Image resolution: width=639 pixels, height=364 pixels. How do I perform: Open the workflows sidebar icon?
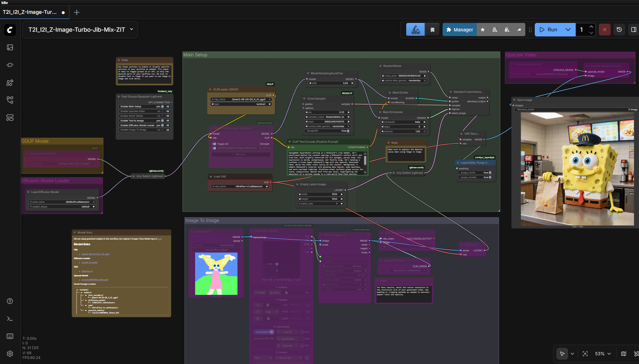[10, 100]
